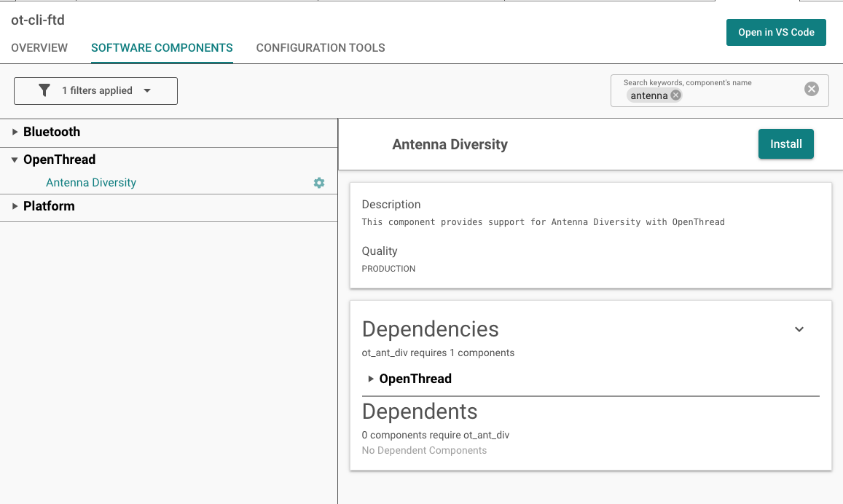Screen dimensions: 843x504
Task: Click the funnel filter icon
Action: (44, 90)
